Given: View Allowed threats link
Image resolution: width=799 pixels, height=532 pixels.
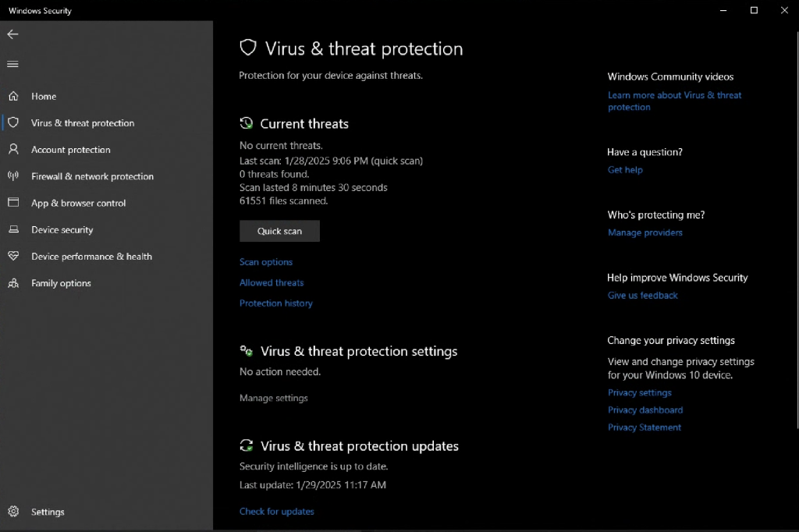Looking at the screenshot, I should coord(272,282).
